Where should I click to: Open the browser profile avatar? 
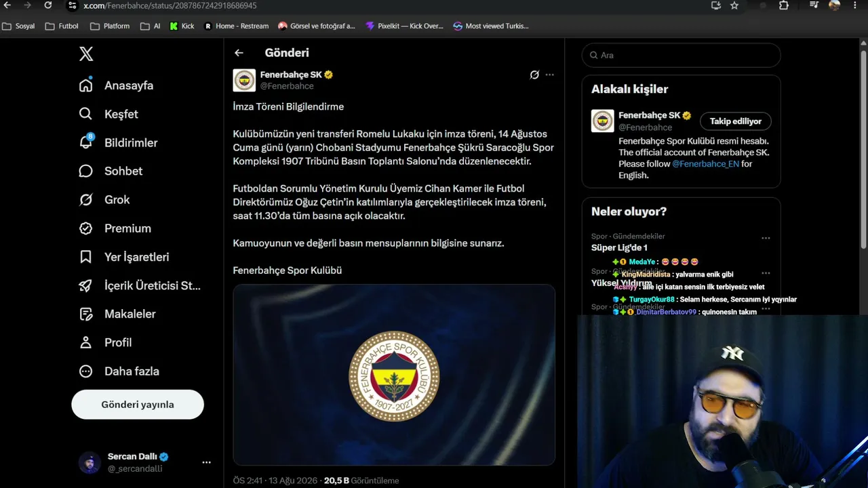[834, 5]
